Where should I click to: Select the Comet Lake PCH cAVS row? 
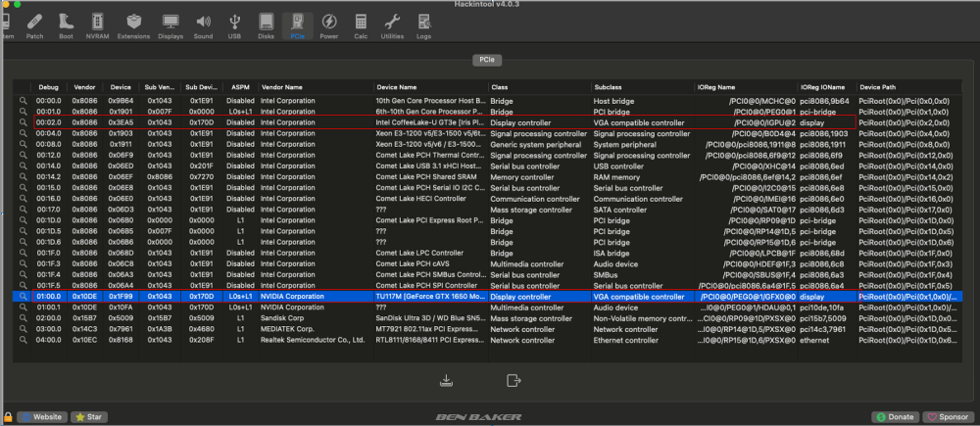(487, 263)
